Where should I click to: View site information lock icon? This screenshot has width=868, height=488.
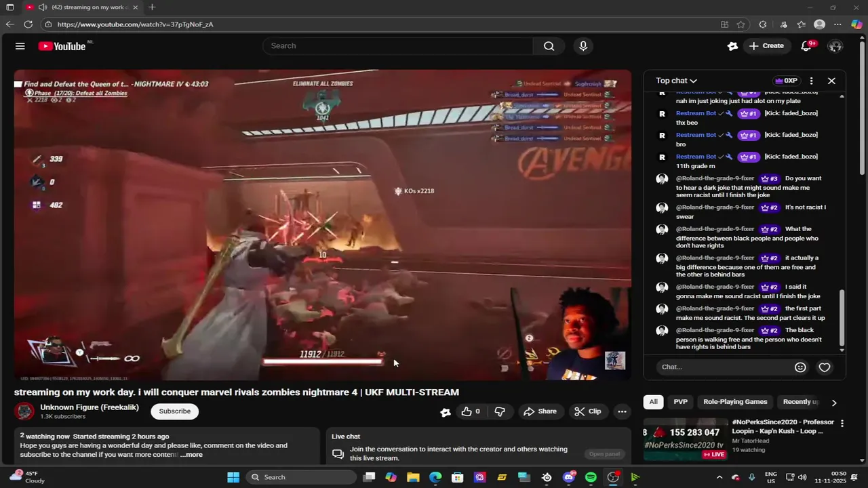(48, 24)
